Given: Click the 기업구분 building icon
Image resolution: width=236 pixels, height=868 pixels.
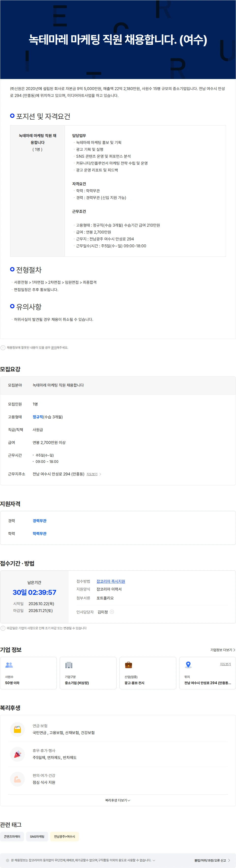Looking at the screenshot, I should [x=69, y=665].
